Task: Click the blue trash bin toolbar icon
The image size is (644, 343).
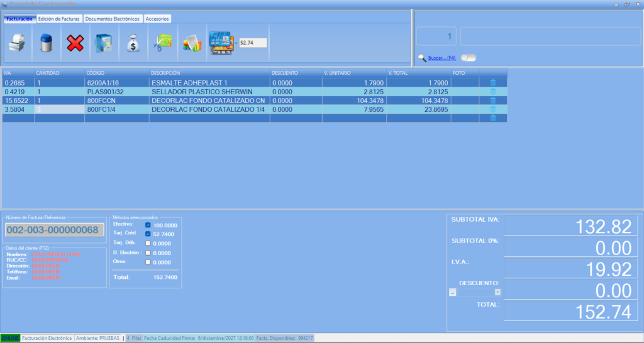Action: coord(46,43)
